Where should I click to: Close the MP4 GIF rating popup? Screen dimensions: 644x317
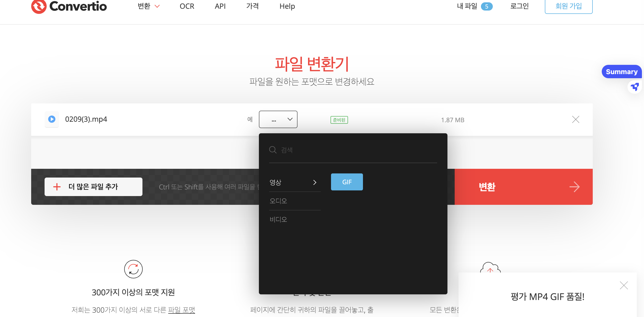[x=624, y=285]
